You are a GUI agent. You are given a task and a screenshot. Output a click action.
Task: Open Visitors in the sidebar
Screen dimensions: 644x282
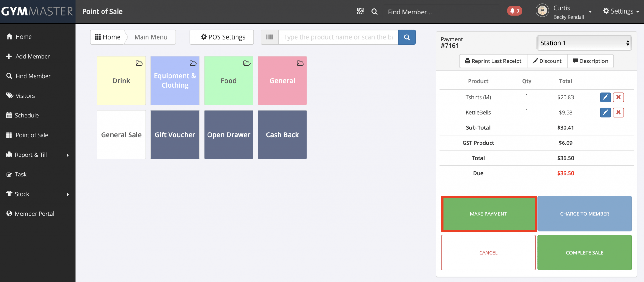point(21,96)
